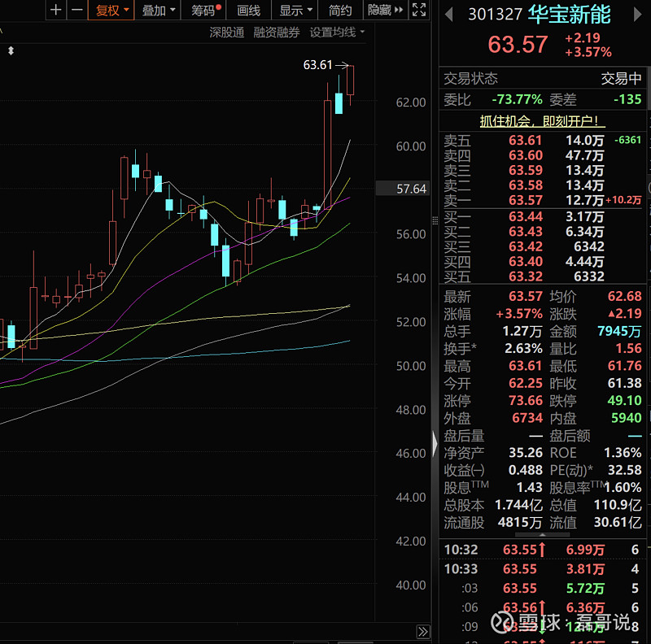
Task: Click the 委比 value -73.77%
Action: (517, 99)
